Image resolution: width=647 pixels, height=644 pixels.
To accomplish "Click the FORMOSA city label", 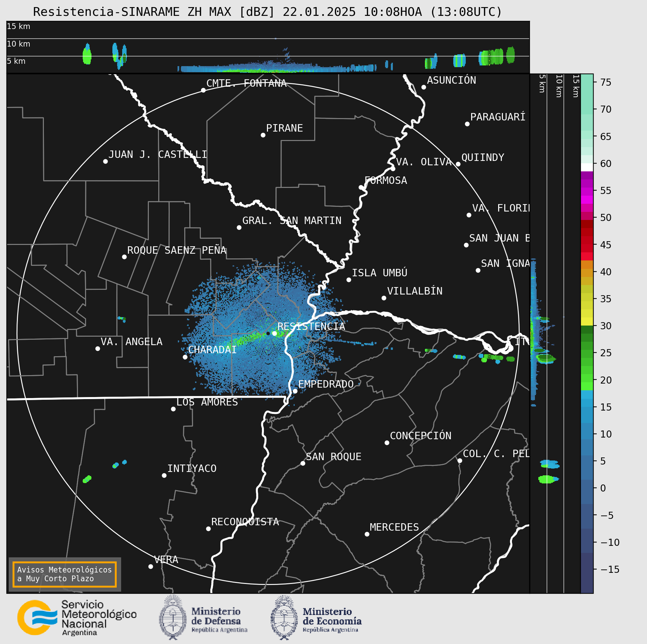I will (386, 180).
